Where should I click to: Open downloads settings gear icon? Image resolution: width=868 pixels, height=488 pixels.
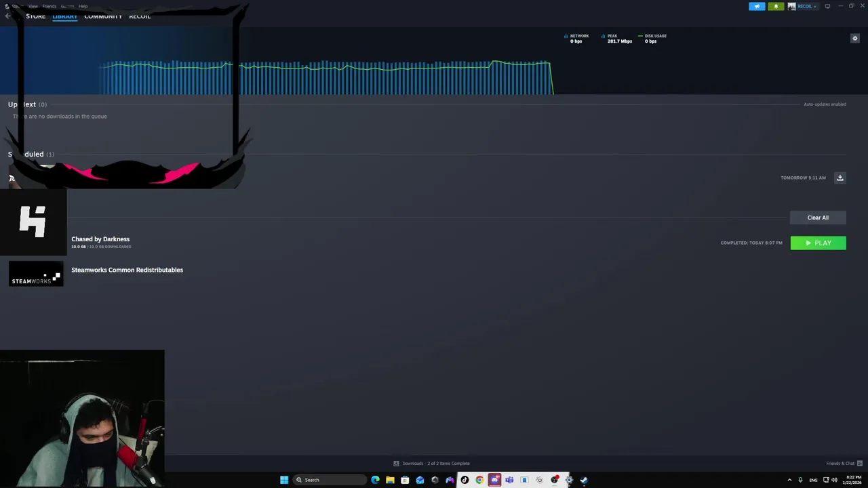(x=854, y=39)
